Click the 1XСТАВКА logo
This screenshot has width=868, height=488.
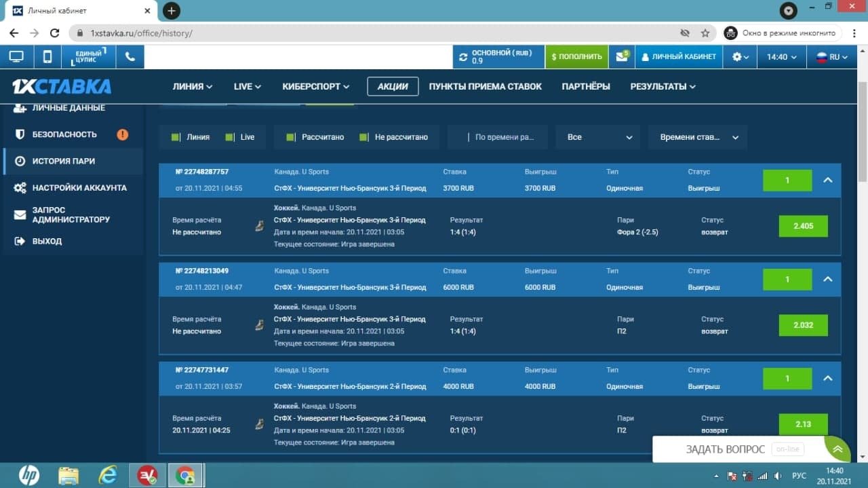click(x=62, y=86)
